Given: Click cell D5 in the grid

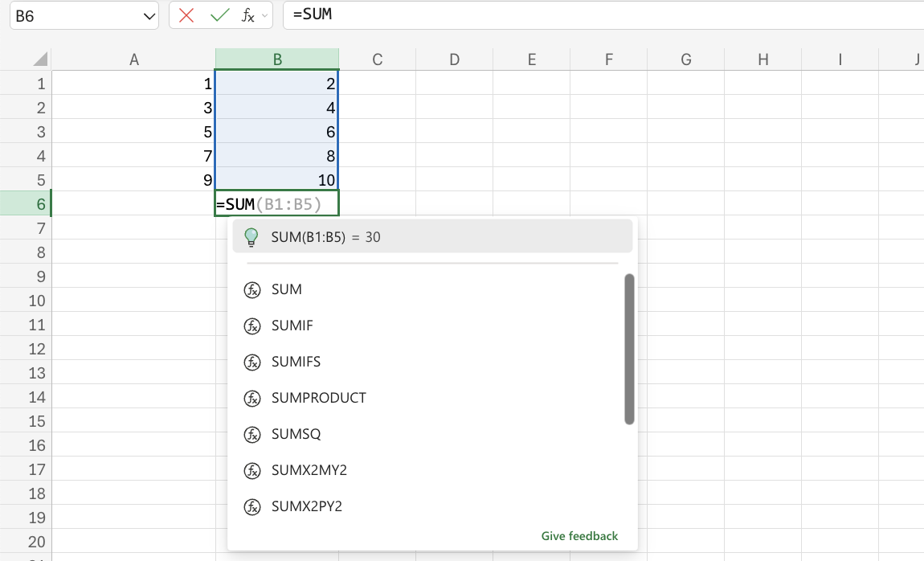Looking at the screenshot, I should (454, 179).
